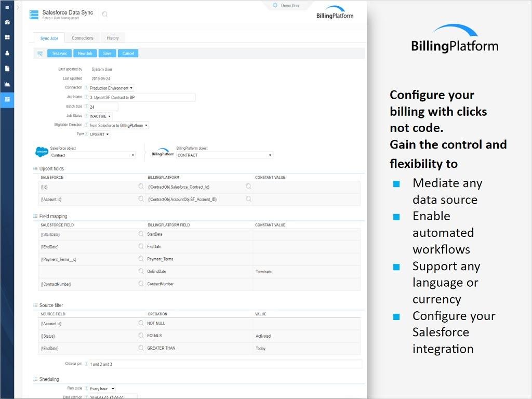Image resolution: width=532 pixels, height=399 pixels.
Task: Click search magnifier beside Salesforce Data Sync title
Action: 105,14
